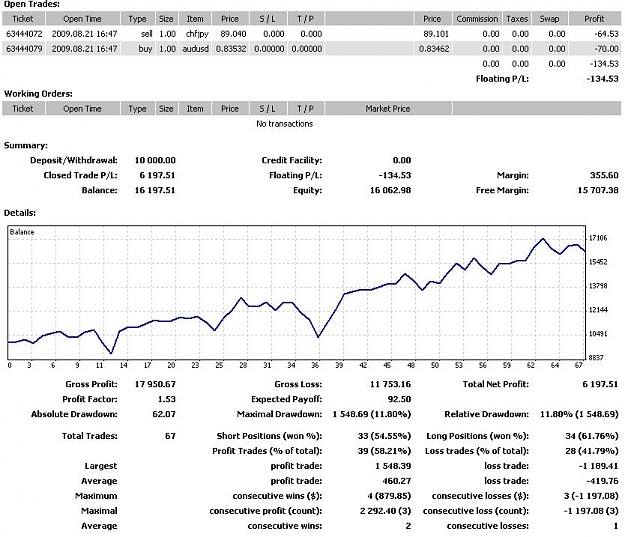Click Equity value 16 062.98
Viewport: 625px width, 537px height.
(x=390, y=190)
